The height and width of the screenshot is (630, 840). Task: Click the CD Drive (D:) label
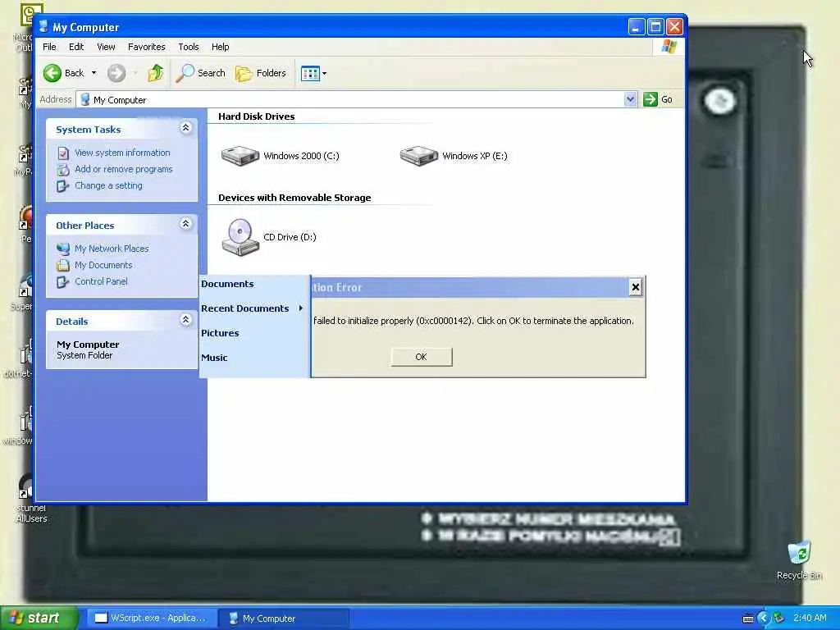point(290,237)
